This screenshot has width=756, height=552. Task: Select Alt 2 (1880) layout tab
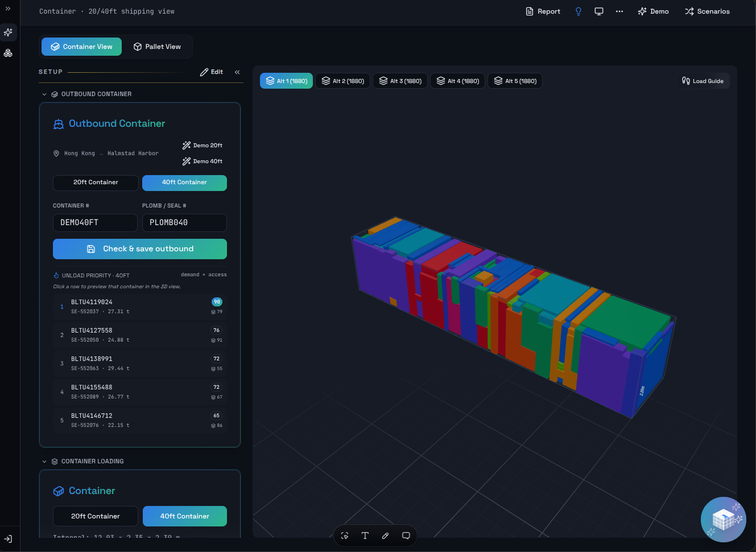pos(342,81)
